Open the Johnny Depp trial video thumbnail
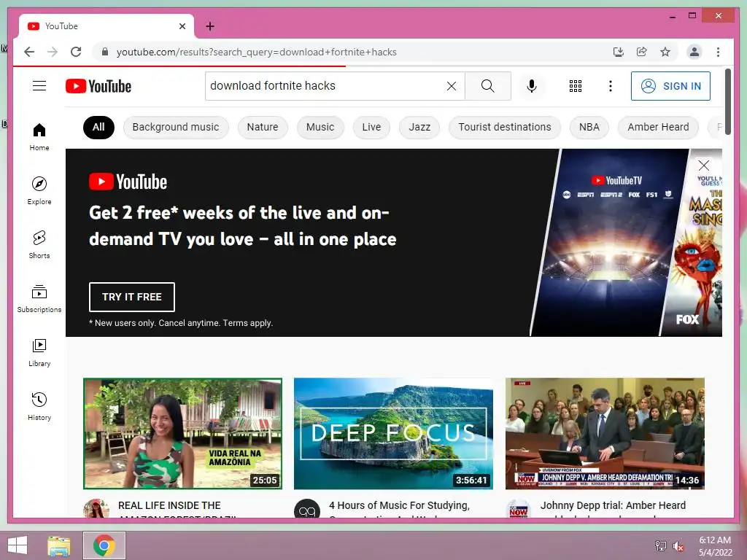747x560 pixels. 605,433
